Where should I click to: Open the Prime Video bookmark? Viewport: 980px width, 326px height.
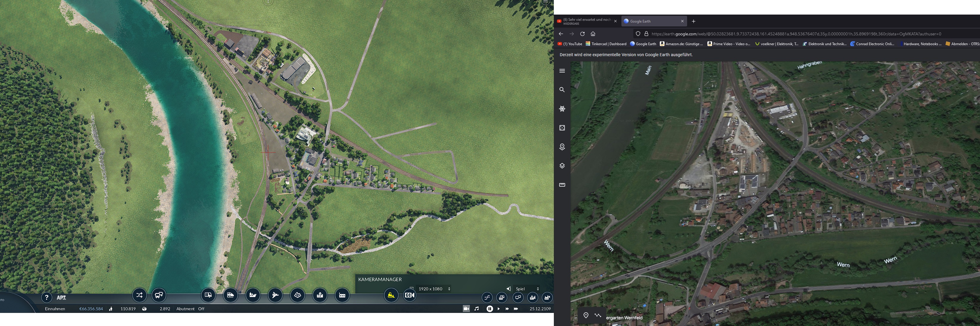729,44
